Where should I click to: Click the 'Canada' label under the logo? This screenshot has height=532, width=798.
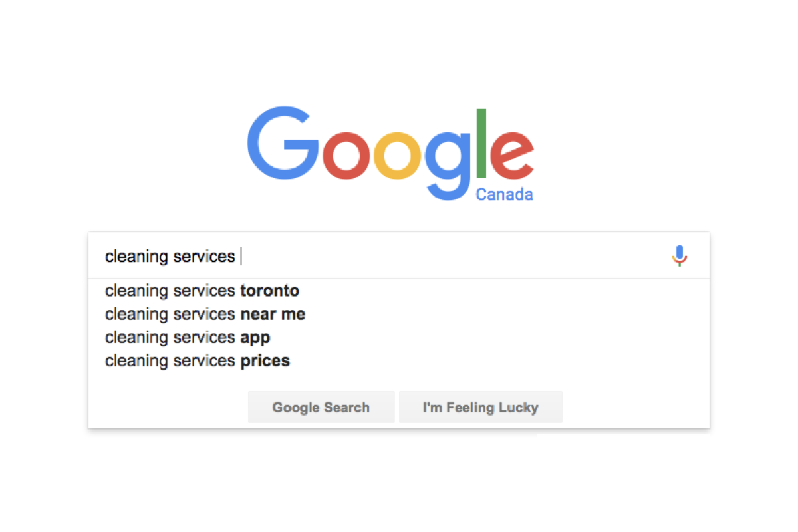click(x=504, y=195)
